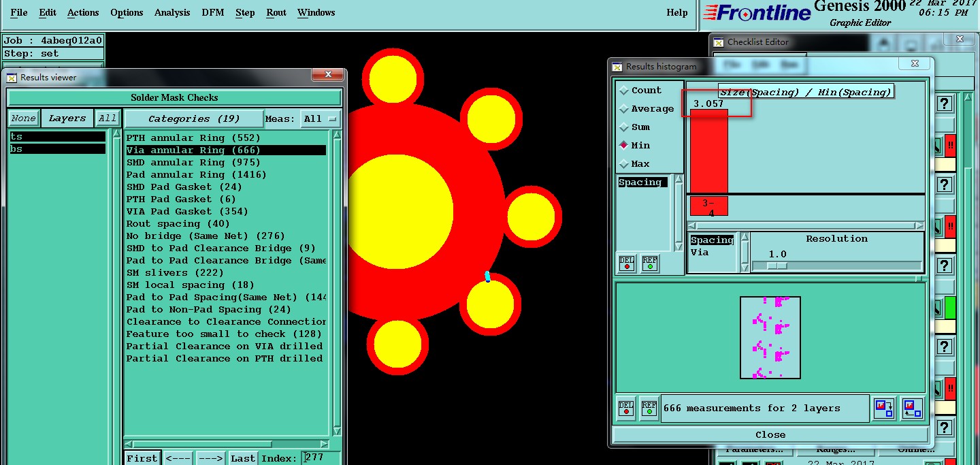
Task: Click the categories list vertical scrollbar
Action: pyautogui.click(x=337, y=283)
